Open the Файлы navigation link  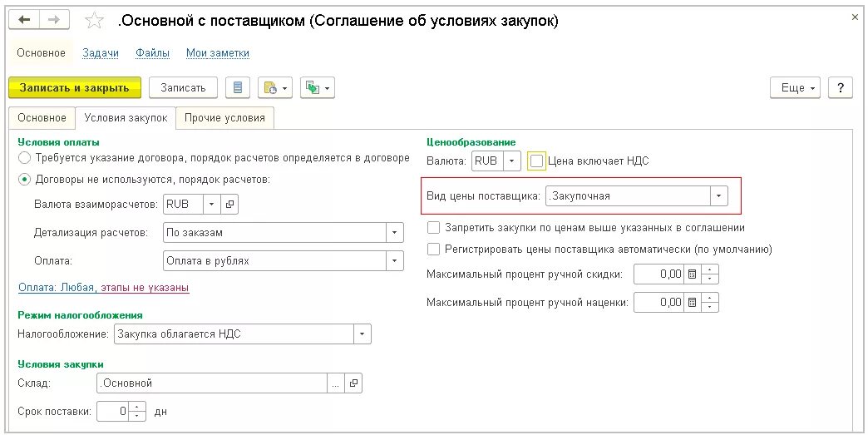click(152, 53)
